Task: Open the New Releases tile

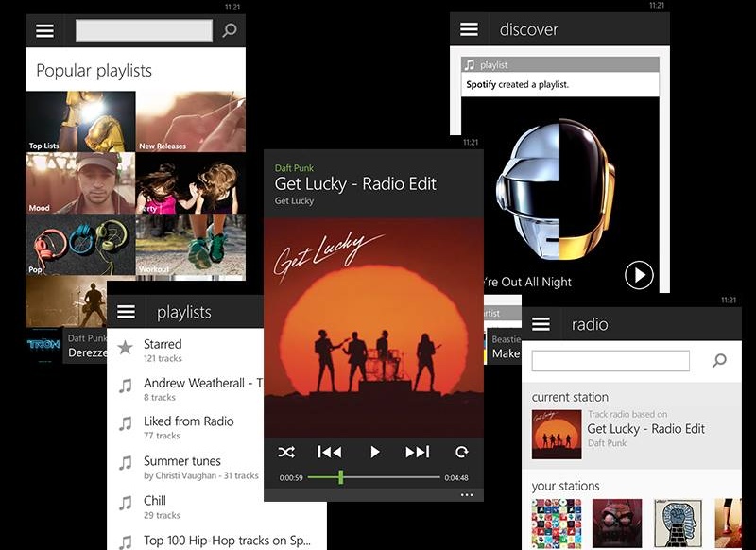Action: pos(191,122)
